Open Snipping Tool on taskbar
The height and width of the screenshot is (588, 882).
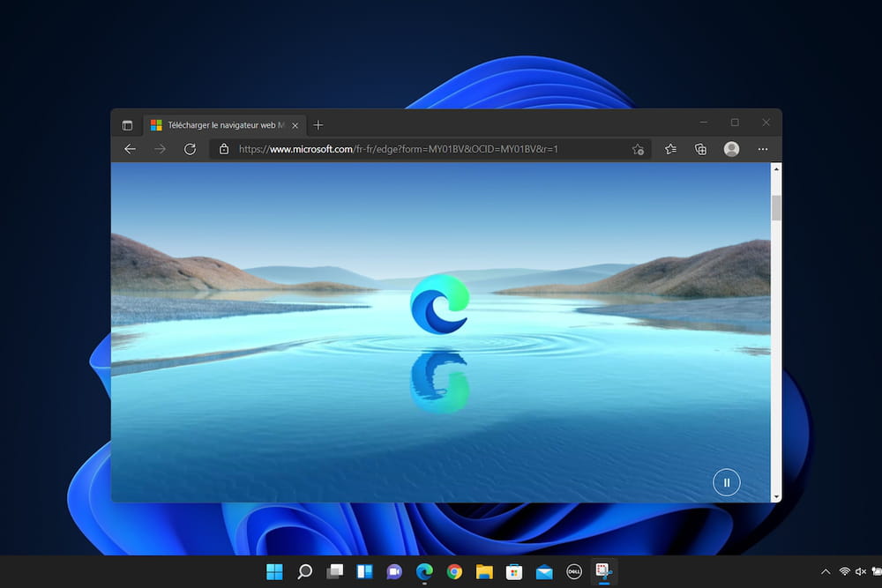(x=603, y=571)
